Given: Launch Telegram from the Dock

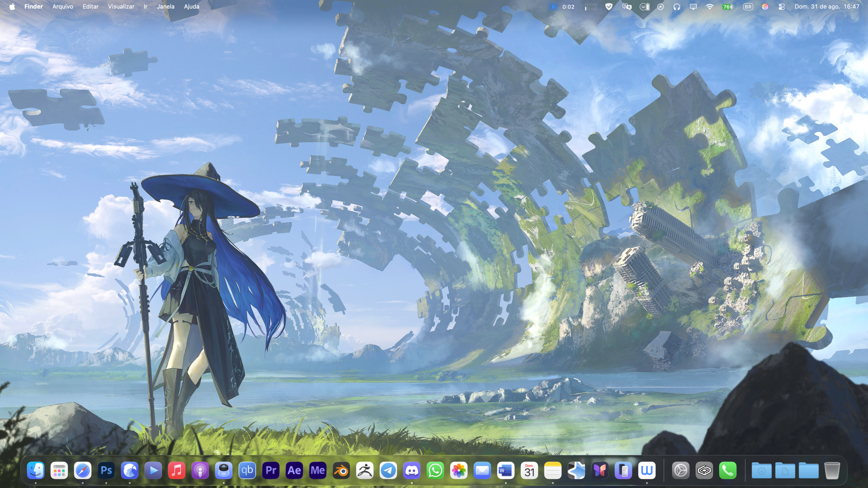Looking at the screenshot, I should pyautogui.click(x=388, y=471).
